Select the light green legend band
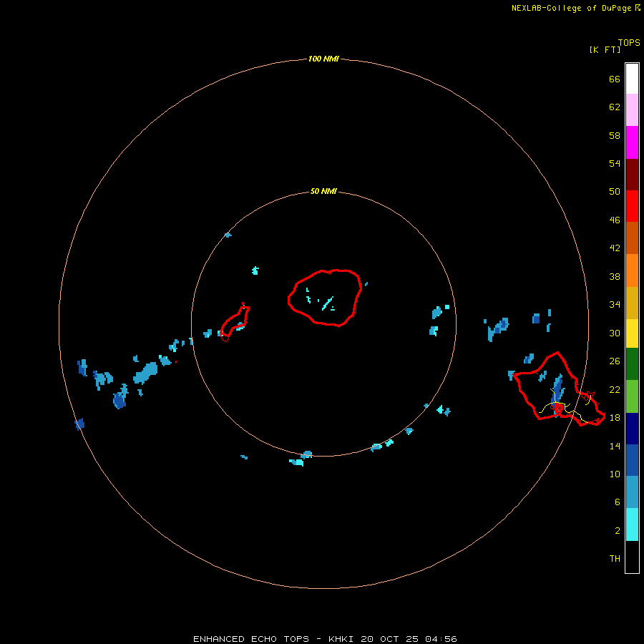 pyautogui.click(x=632, y=396)
